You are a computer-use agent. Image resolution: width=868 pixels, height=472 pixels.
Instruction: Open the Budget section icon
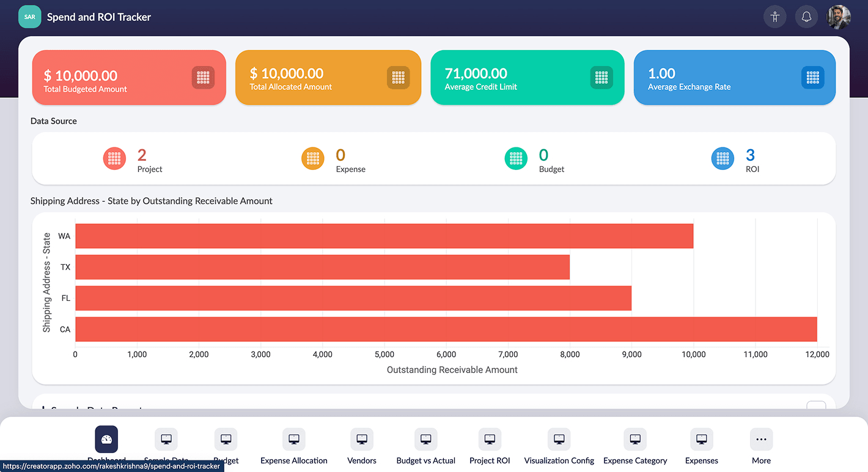(x=226, y=439)
